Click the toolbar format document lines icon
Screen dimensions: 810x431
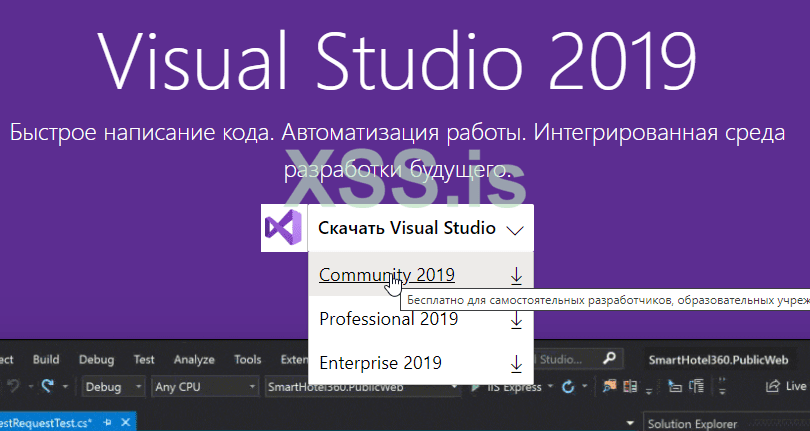[x=697, y=386]
